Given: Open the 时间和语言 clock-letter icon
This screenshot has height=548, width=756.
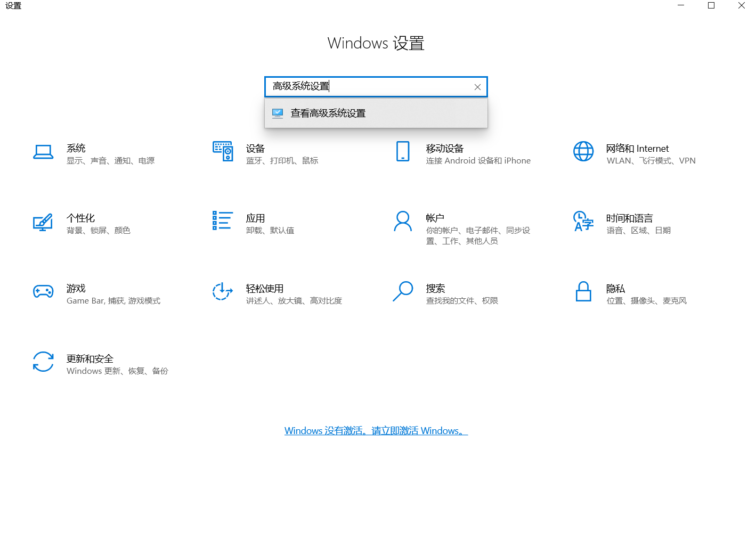Looking at the screenshot, I should [583, 221].
